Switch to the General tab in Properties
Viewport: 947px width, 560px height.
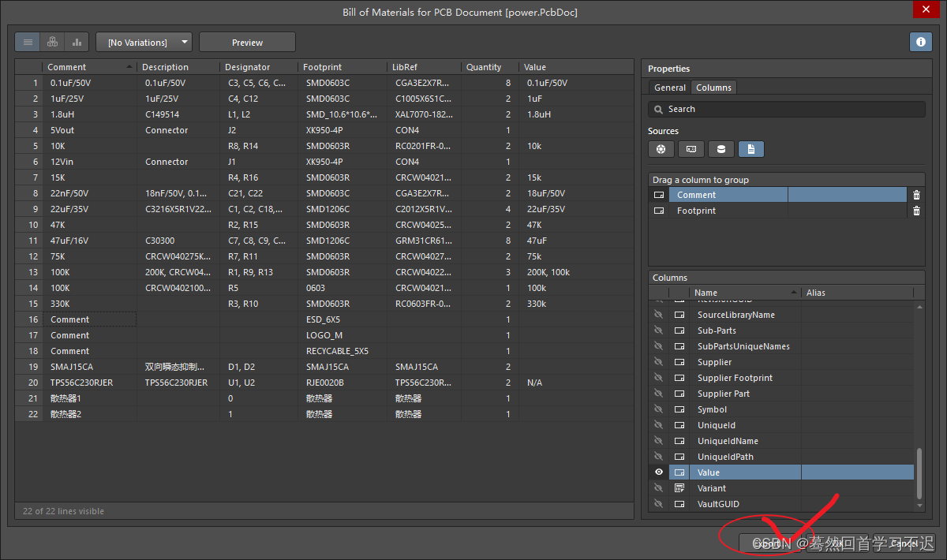pos(668,88)
